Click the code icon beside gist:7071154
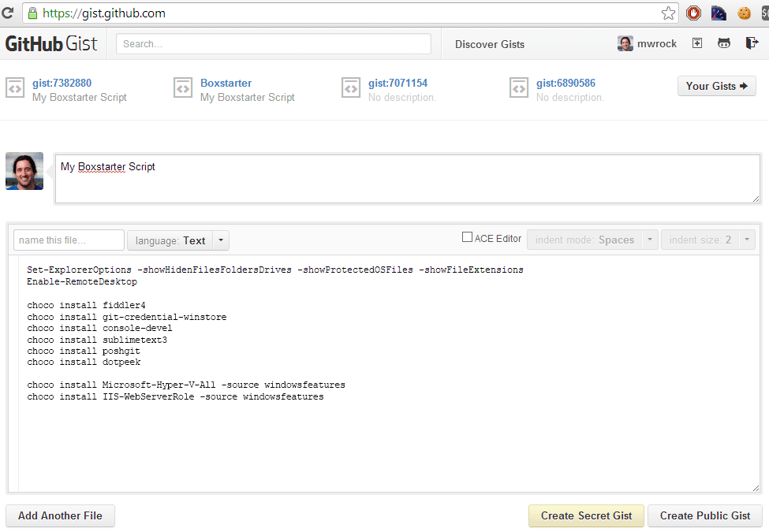 click(x=351, y=88)
